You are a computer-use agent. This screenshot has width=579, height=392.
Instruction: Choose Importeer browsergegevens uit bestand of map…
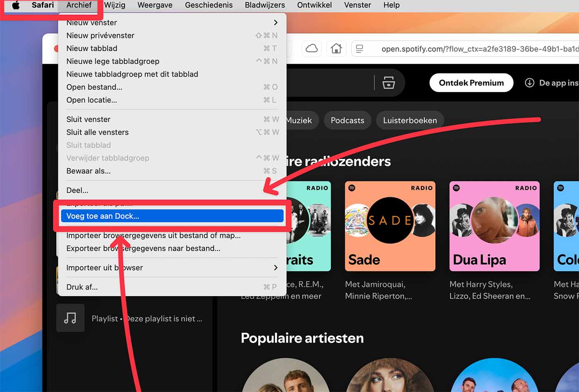[x=172, y=235]
